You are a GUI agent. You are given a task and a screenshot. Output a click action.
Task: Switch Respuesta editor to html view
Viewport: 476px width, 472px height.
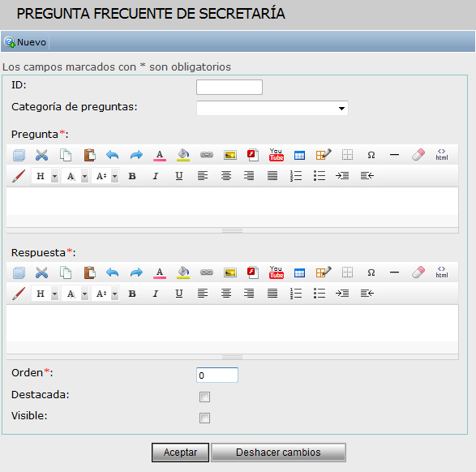(x=442, y=272)
